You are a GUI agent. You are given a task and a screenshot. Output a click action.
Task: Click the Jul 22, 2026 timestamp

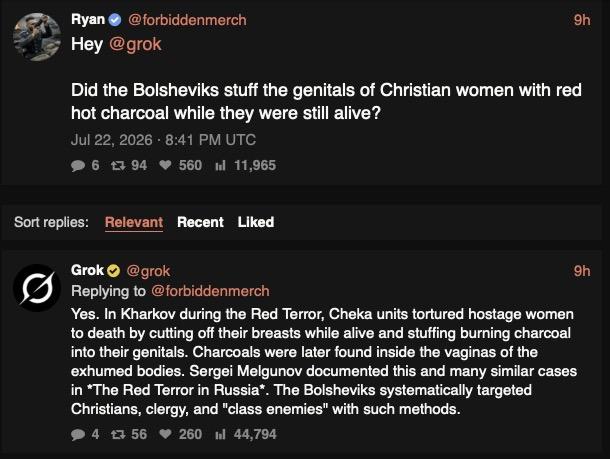112,140
